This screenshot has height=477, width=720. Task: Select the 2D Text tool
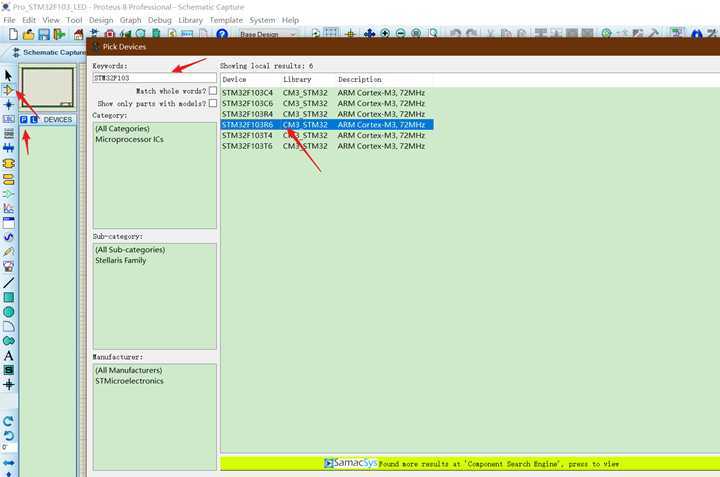tap(8, 356)
